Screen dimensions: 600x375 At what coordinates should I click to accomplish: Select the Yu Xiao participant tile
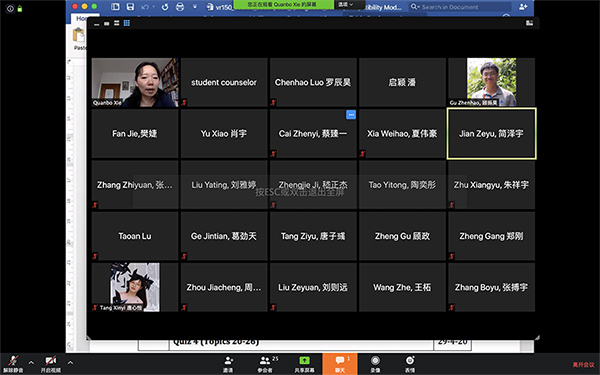pyautogui.click(x=224, y=134)
